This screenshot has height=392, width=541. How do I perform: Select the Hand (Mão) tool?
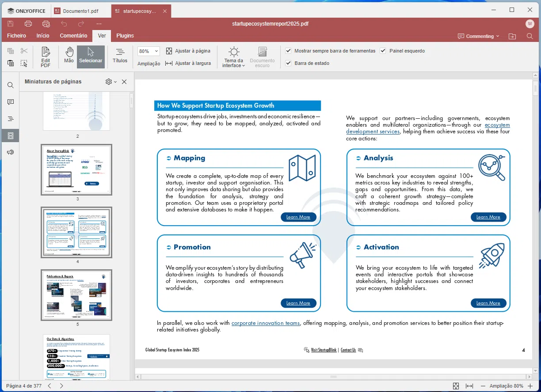point(69,57)
